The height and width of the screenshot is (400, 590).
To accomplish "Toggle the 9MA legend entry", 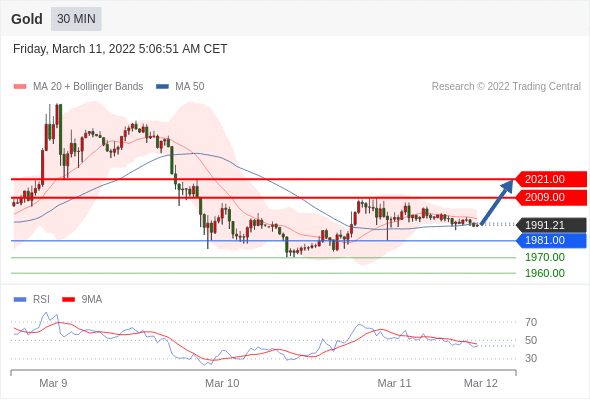I will (82, 300).
